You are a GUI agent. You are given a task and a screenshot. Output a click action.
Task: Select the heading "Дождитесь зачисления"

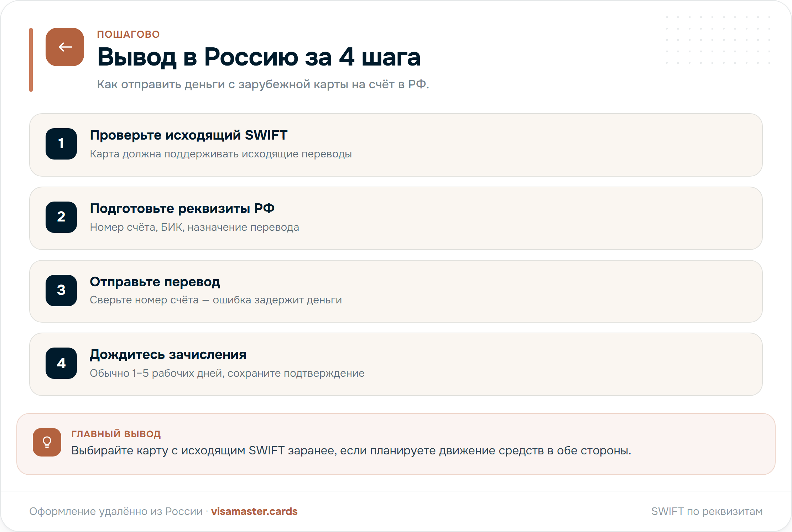[x=168, y=355]
